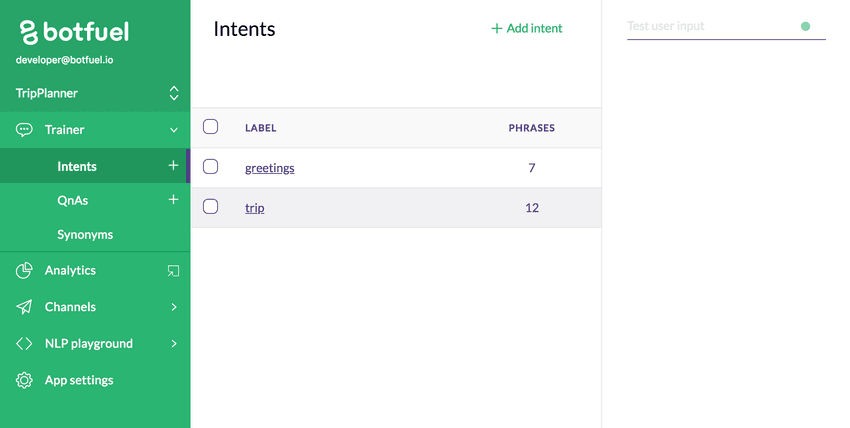The width and height of the screenshot is (850, 428).
Task: Click the Analytics pie chart icon
Action: 24,270
